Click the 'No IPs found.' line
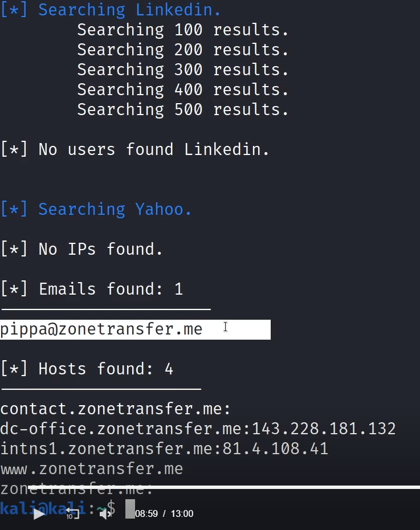 [81, 249]
